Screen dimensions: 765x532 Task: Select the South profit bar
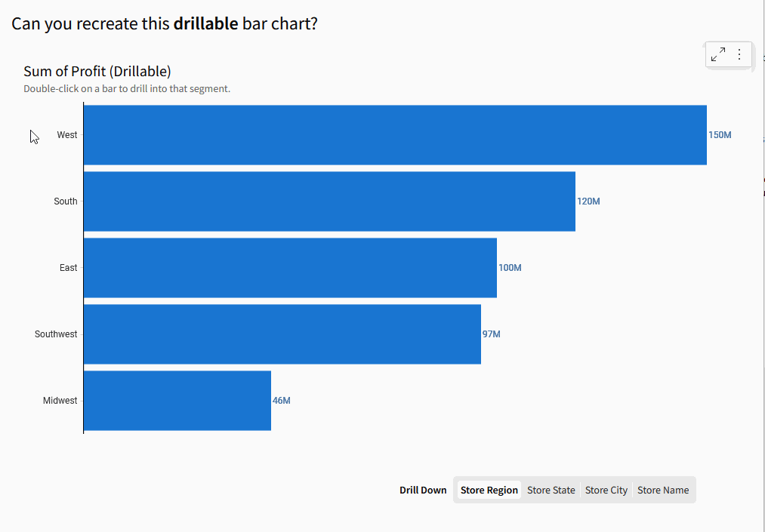[329, 201]
